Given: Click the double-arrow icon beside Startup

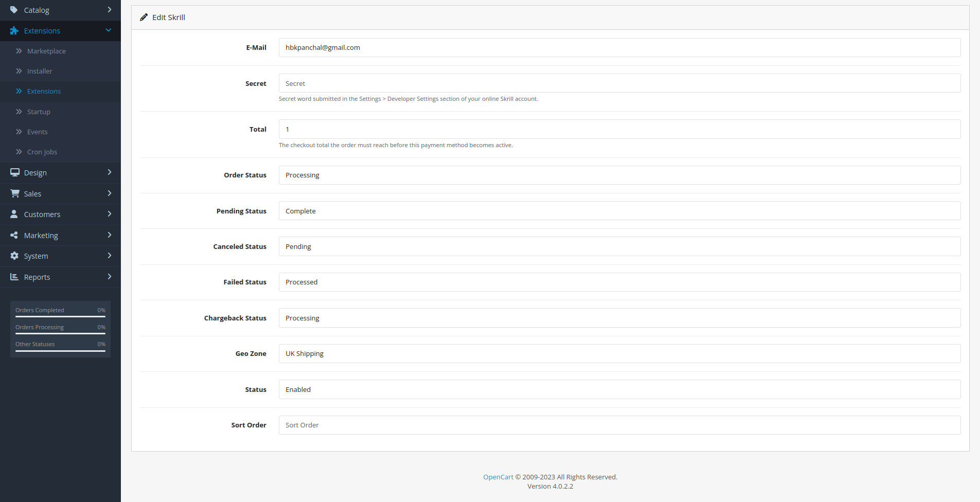Looking at the screenshot, I should [19, 112].
